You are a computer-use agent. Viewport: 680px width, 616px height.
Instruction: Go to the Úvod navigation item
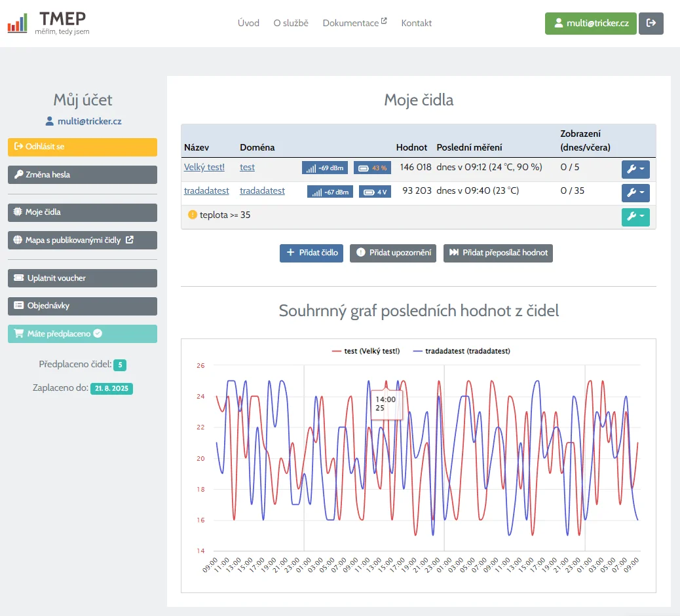tap(248, 23)
